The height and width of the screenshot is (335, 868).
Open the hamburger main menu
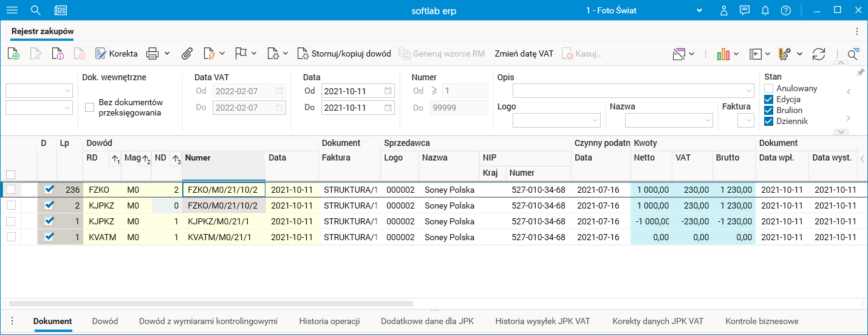click(x=12, y=10)
